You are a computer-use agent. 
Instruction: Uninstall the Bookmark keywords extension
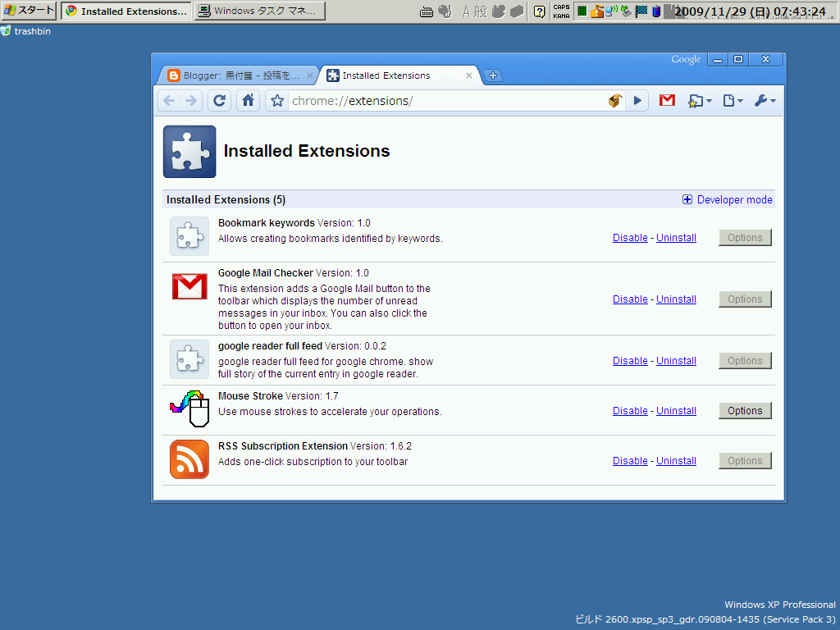tap(676, 238)
